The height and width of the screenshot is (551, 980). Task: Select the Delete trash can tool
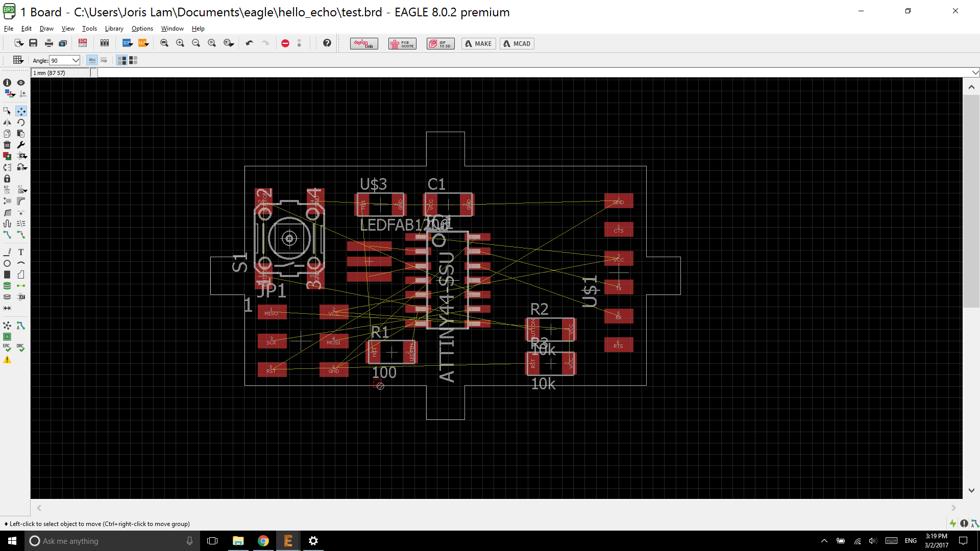click(x=7, y=145)
